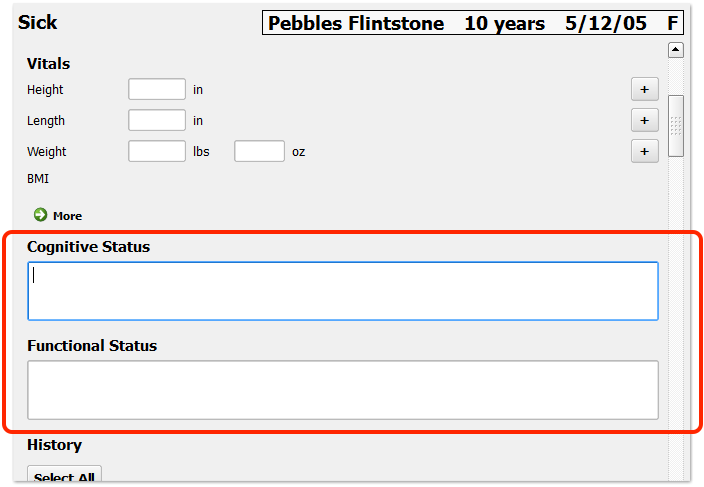Focus the Weight lbs input field

(x=157, y=151)
